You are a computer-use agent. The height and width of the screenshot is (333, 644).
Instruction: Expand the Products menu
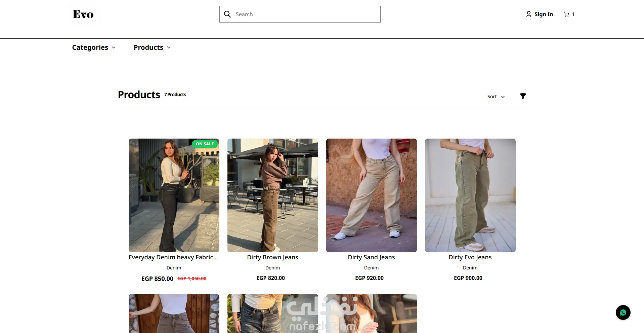click(x=152, y=47)
